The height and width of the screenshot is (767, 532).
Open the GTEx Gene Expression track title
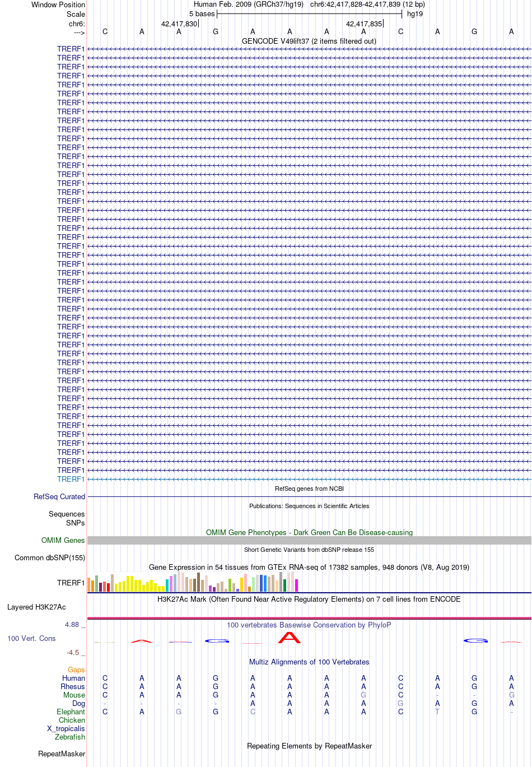(x=309, y=567)
